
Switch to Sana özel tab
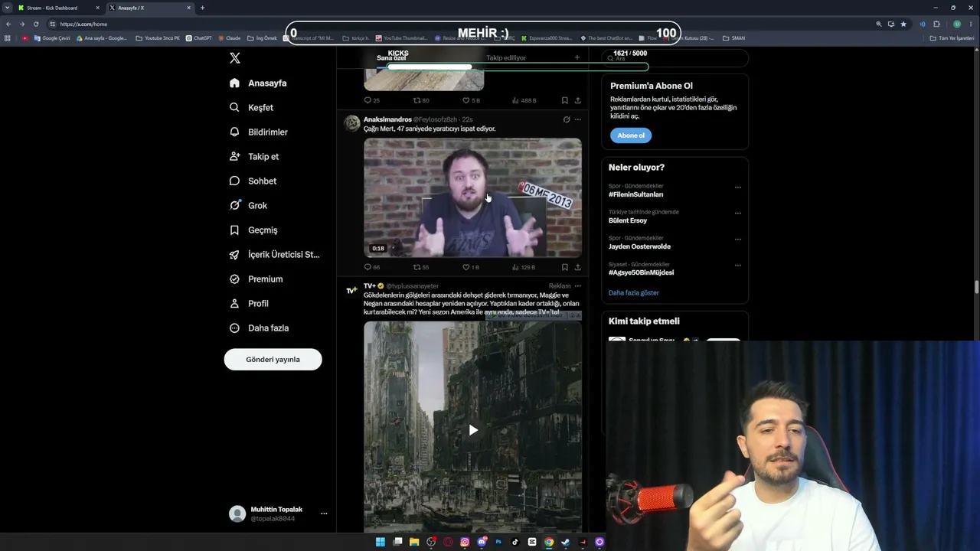[391, 58]
